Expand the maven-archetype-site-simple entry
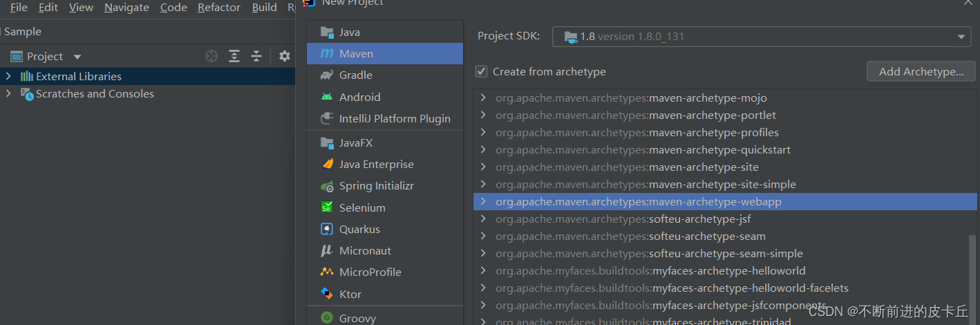Viewport: 980px width, 325px height. tap(483, 184)
